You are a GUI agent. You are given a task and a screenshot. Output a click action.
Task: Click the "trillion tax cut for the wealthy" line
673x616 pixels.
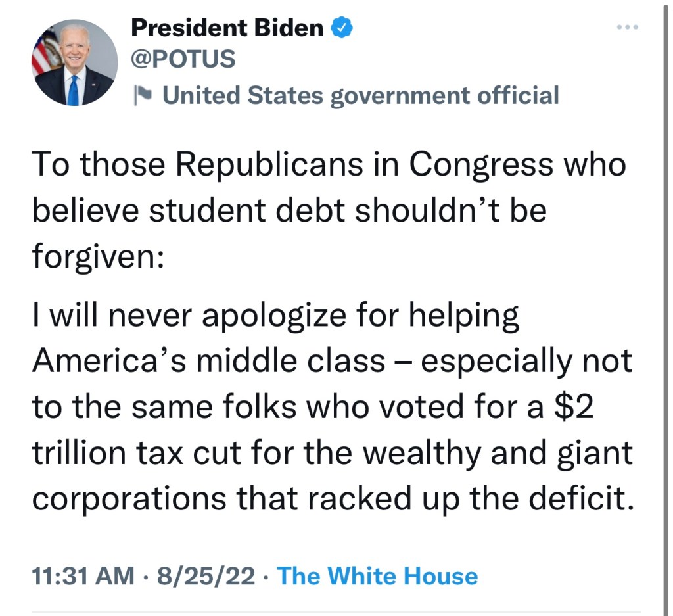pyautogui.click(x=332, y=453)
